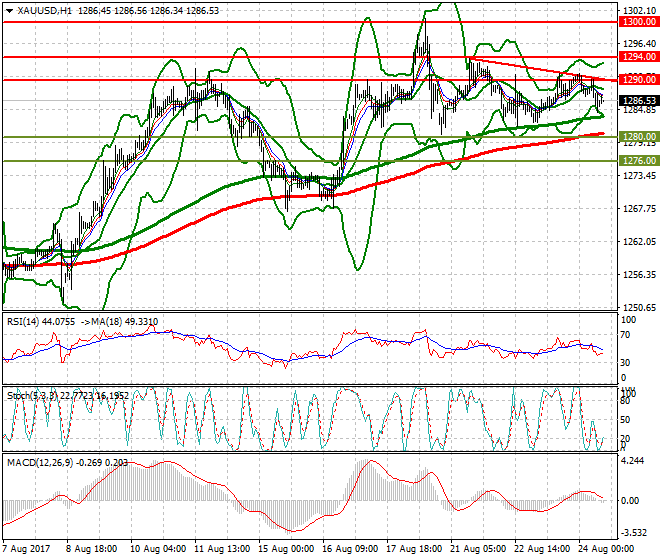
Task: Click the green 1276.00 support level tag
Action: (637, 160)
